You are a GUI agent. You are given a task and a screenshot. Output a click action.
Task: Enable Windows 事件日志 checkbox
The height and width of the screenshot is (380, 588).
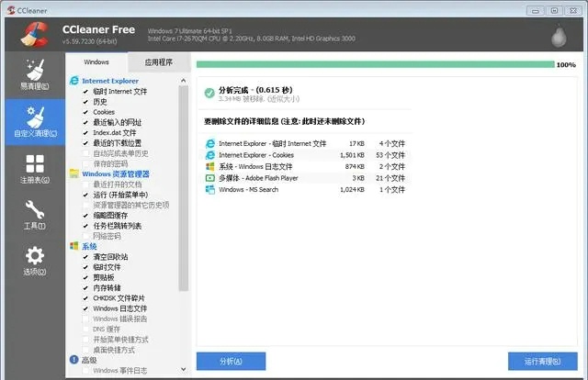coord(85,371)
